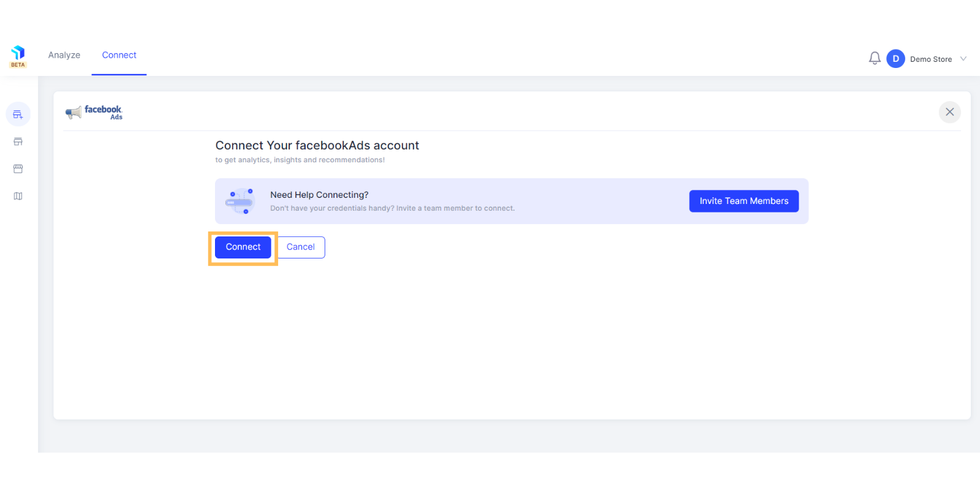The width and height of the screenshot is (980, 490).
Task: Click 'Need Help Connecting?' text
Action: point(319,195)
